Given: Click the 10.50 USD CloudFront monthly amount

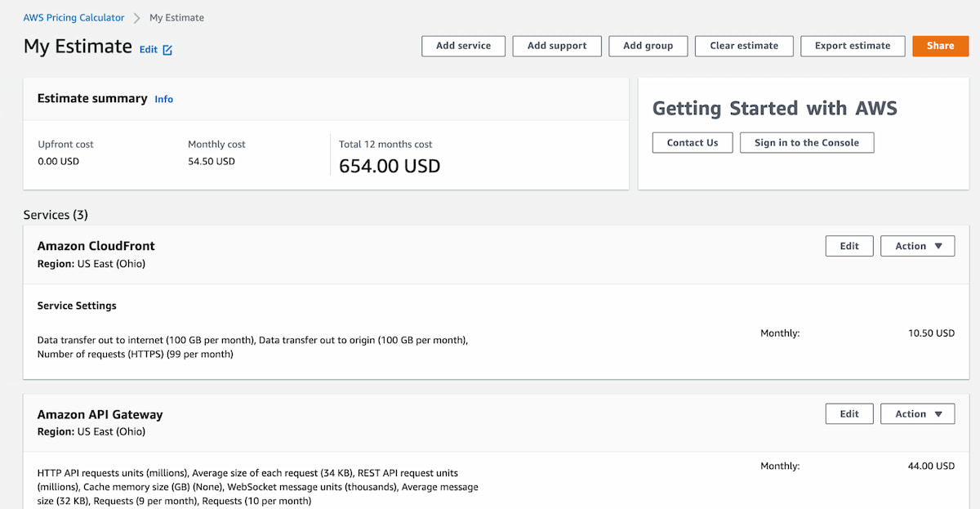Looking at the screenshot, I should tap(931, 333).
